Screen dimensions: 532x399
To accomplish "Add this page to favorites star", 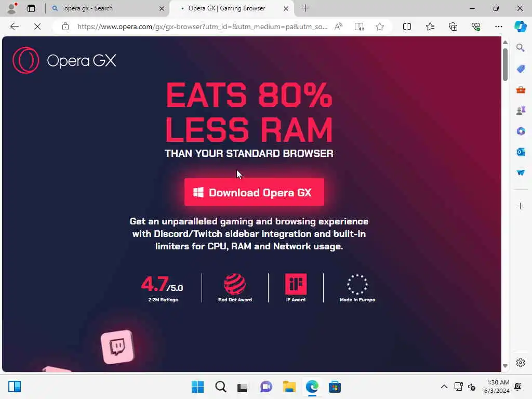I will click(x=380, y=26).
